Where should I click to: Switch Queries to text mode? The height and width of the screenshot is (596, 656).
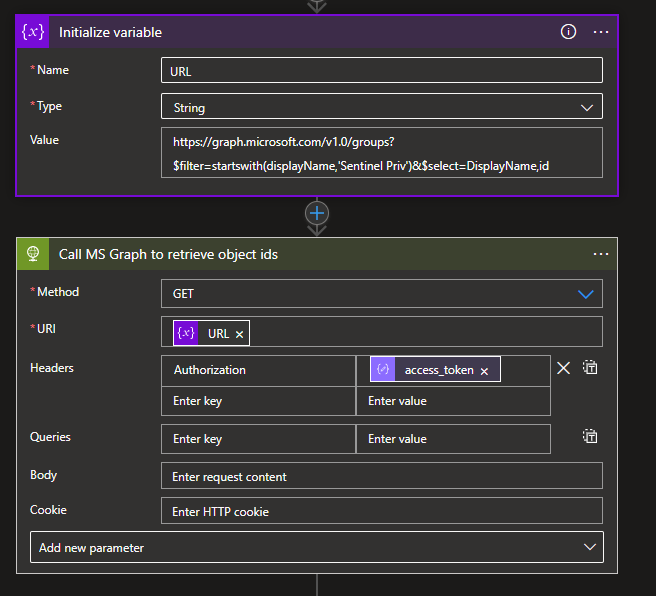click(591, 437)
